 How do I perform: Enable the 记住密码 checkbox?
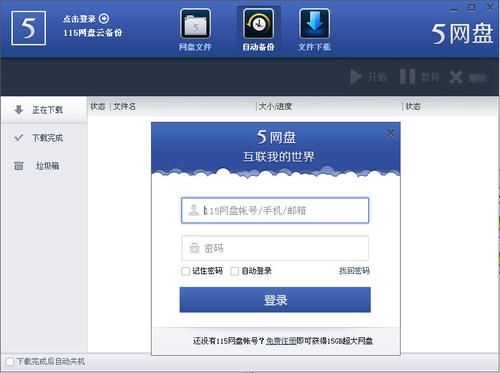(186, 271)
